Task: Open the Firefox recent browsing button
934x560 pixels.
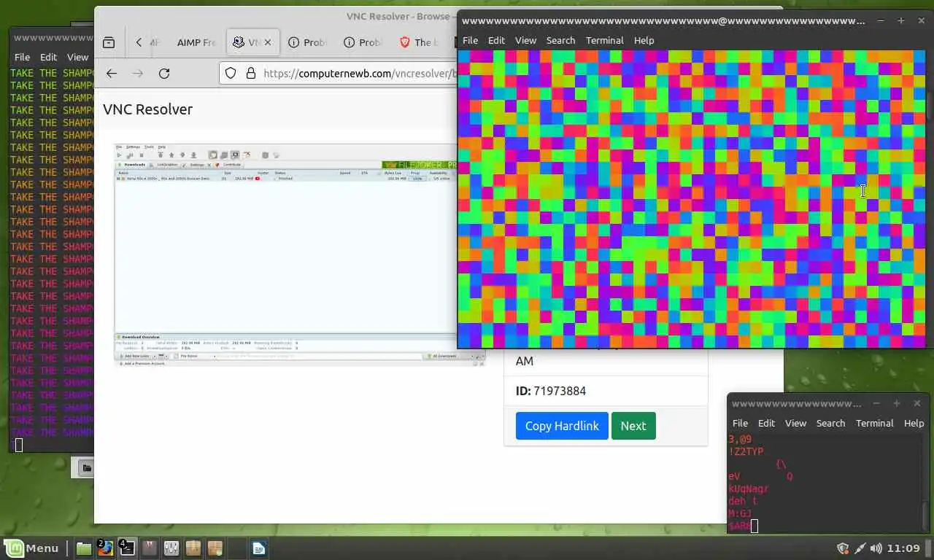Action: (x=108, y=42)
